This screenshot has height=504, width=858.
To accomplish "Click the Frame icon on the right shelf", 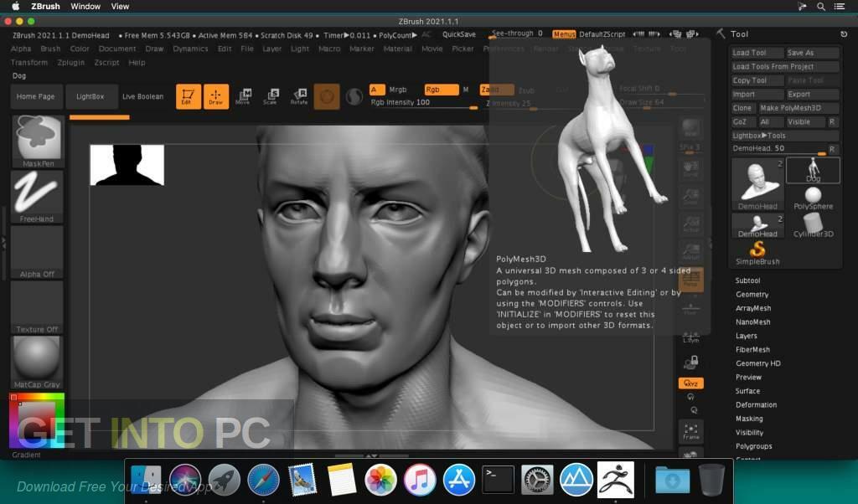I will (x=690, y=431).
